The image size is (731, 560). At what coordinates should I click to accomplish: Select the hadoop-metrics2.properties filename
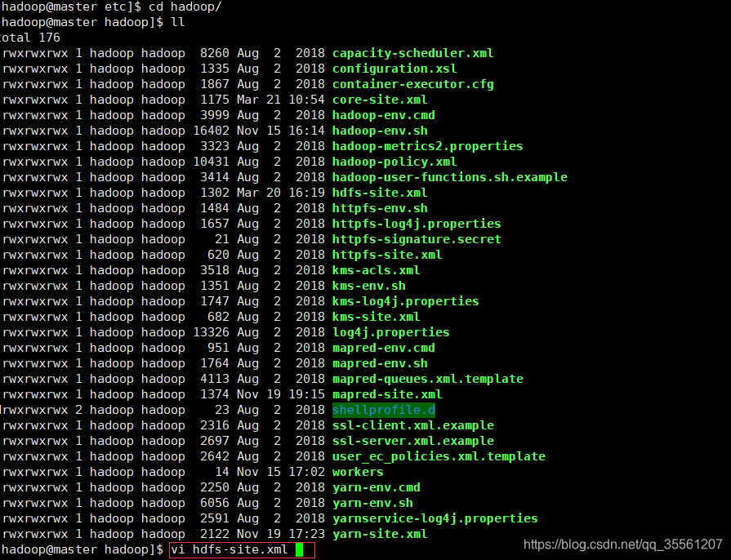click(427, 146)
